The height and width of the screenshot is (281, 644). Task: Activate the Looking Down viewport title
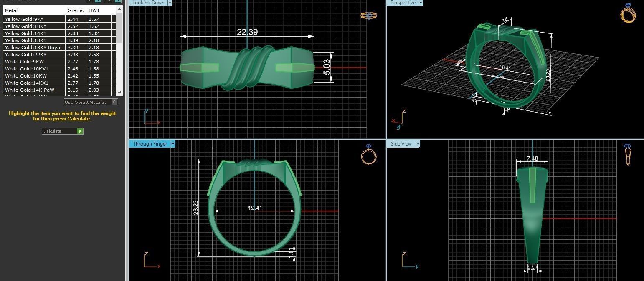[x=148, y=3]
